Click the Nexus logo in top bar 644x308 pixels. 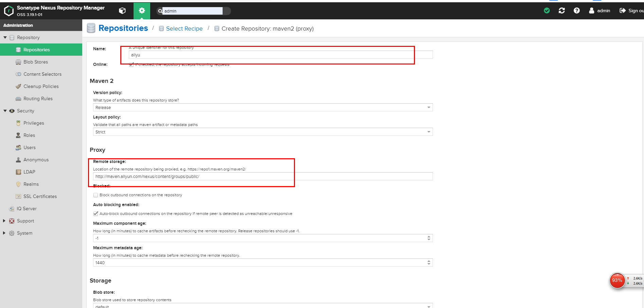point(8,11)
